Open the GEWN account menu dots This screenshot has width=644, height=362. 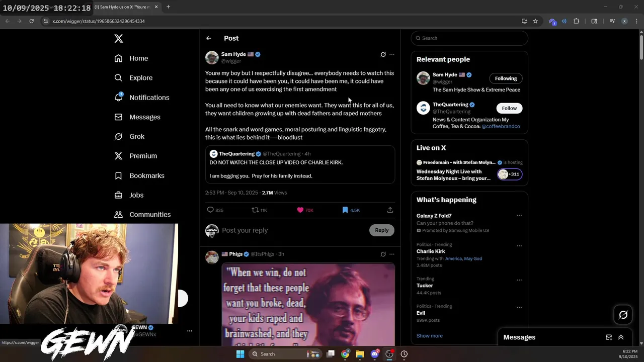coord(190,331)
